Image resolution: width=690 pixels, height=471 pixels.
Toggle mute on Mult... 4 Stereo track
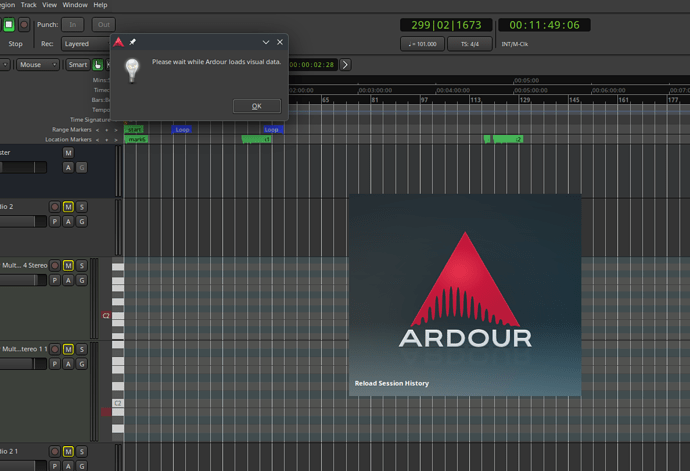[x=68, y=265]
